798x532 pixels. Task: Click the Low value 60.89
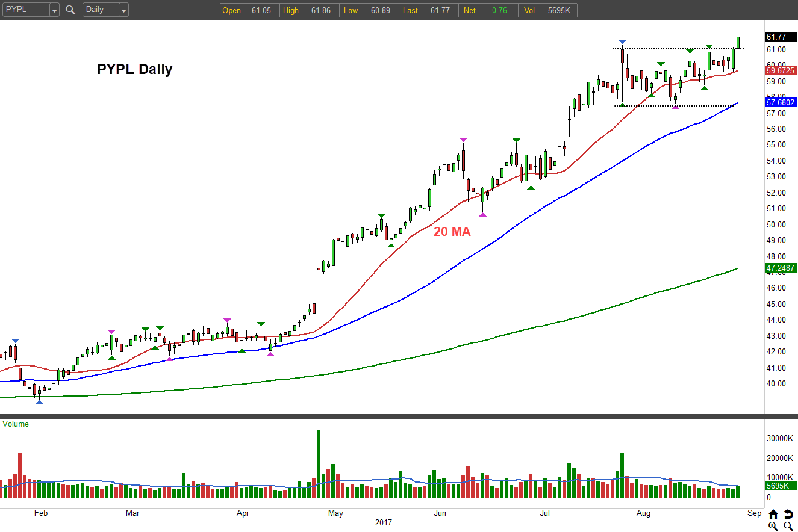(379, 10)
